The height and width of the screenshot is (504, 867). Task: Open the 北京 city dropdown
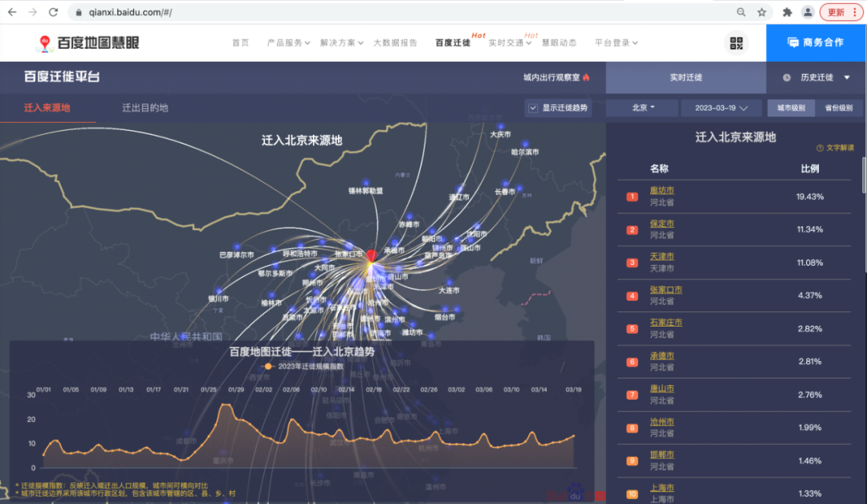click(642, 108)
